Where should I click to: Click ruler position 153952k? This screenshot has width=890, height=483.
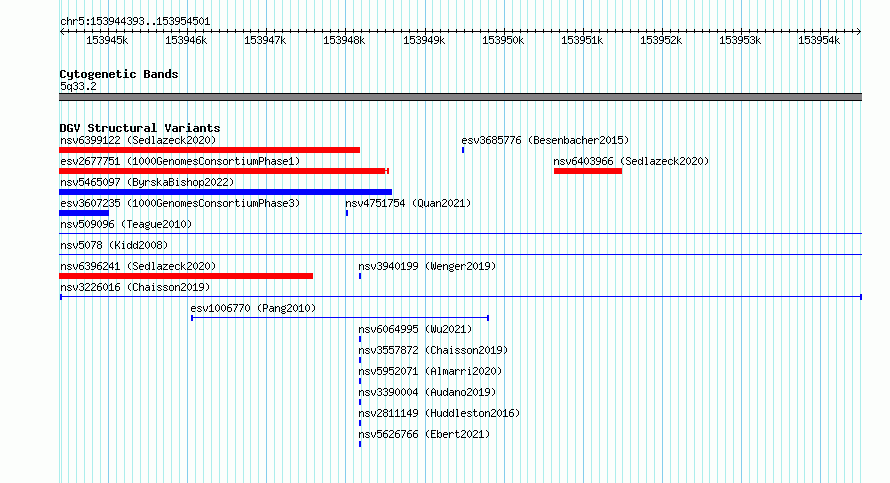[661, 40]
